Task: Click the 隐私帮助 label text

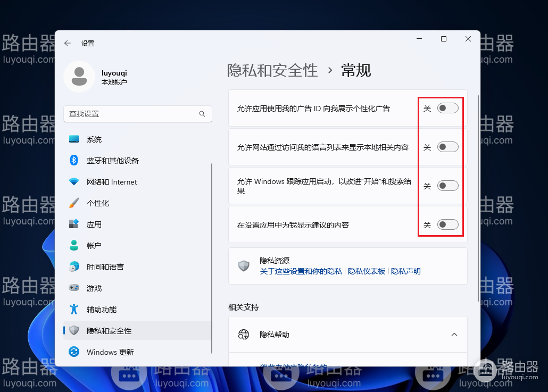Action: [x=275, y=335]
